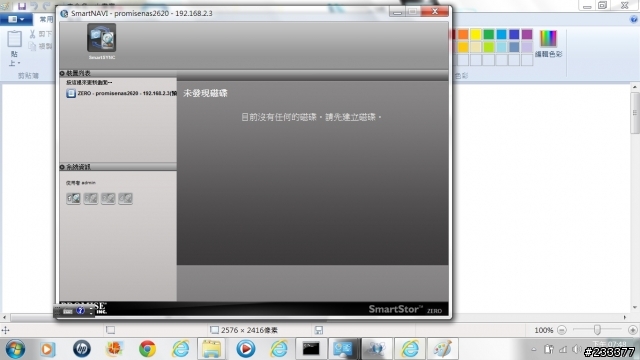Image resolution: width=640 pixels, height=360 pixels.
Task: Select the ZERO promisenas2620 device in list
Action: point(121,93)
